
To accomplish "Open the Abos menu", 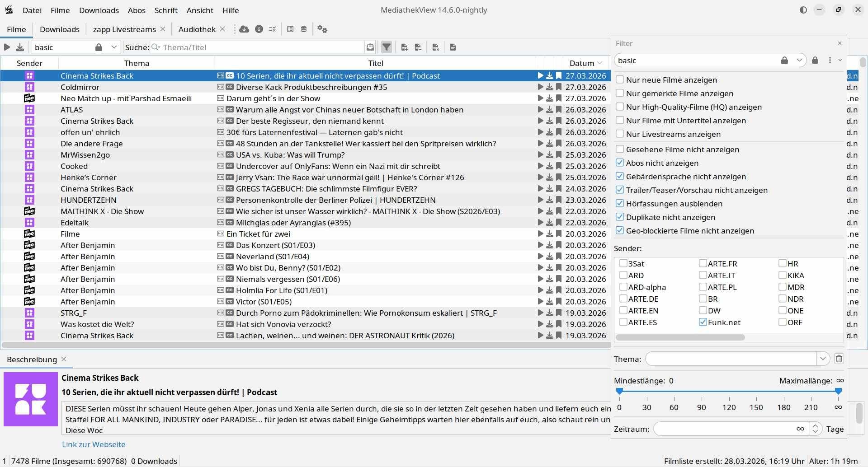I will (137, 10).
